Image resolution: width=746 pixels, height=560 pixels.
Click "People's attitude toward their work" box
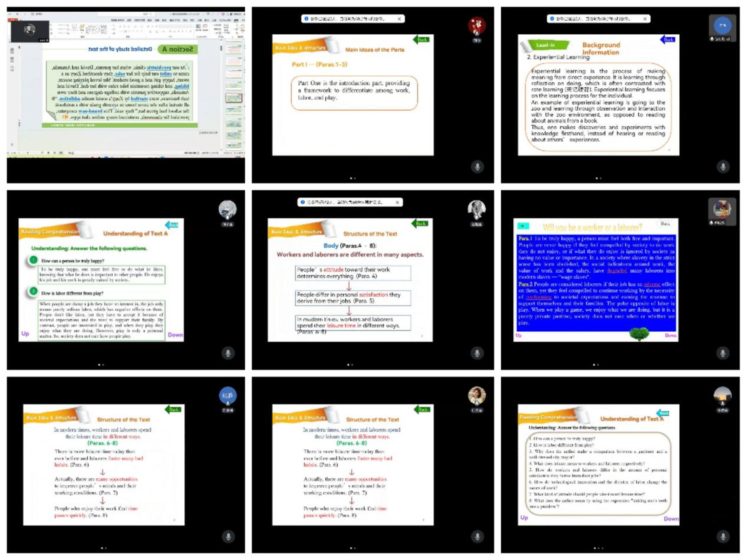click(x=353, y=273)
